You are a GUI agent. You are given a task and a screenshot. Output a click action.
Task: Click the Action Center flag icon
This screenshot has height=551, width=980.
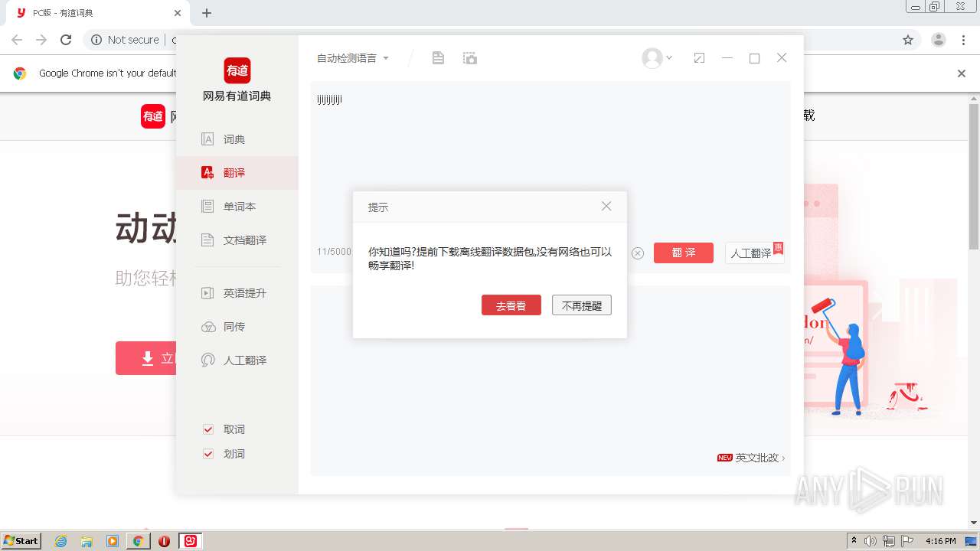(x=907, y=541)
